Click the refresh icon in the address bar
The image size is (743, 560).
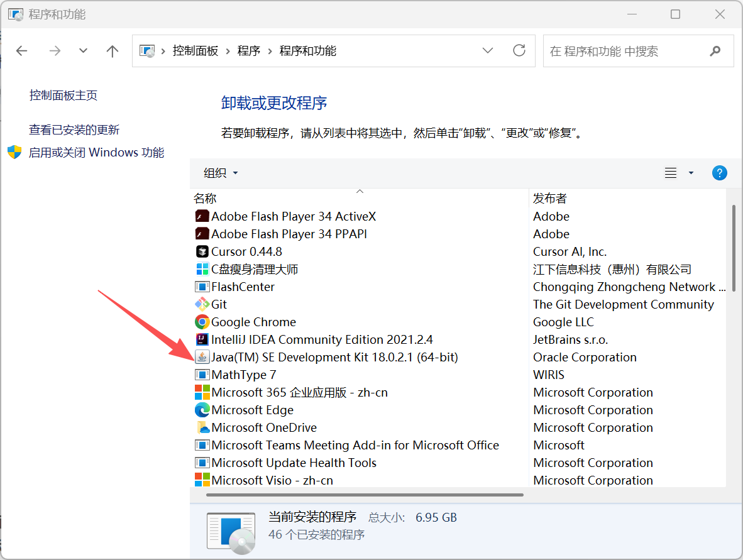point(519,51)
